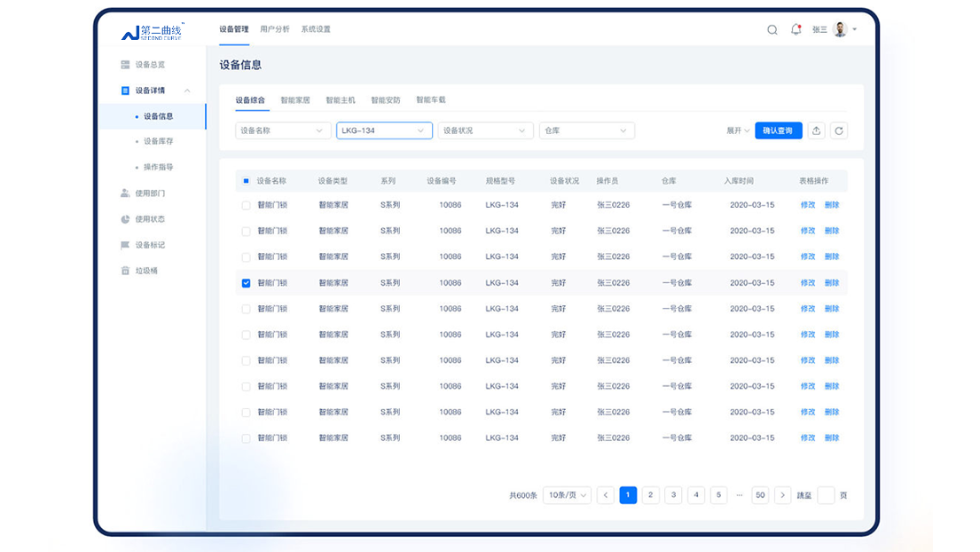Click the 设备标记 flag icon
Image resolution: width=980 pixels, height=552 pixels.
(x=125, y=245)
